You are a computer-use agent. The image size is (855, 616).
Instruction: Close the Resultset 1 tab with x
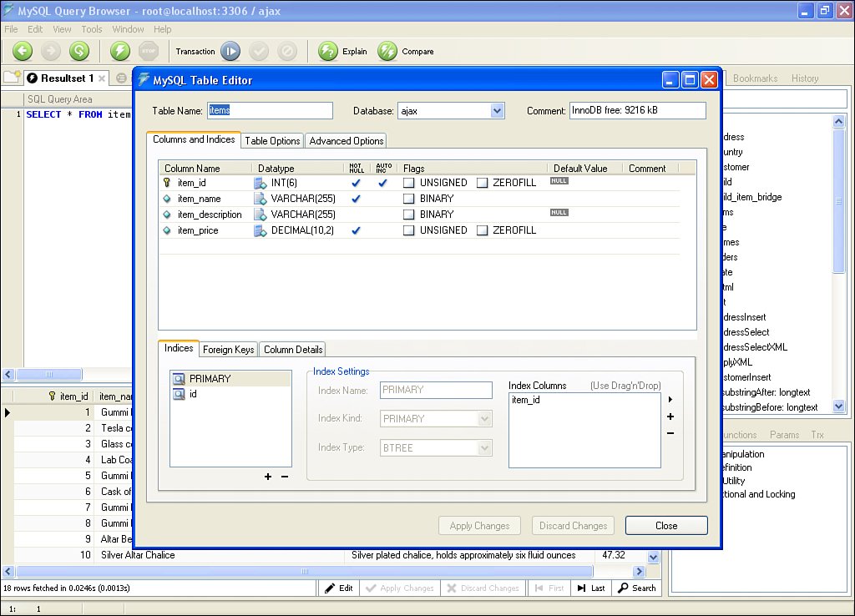[x=101, y=78]
